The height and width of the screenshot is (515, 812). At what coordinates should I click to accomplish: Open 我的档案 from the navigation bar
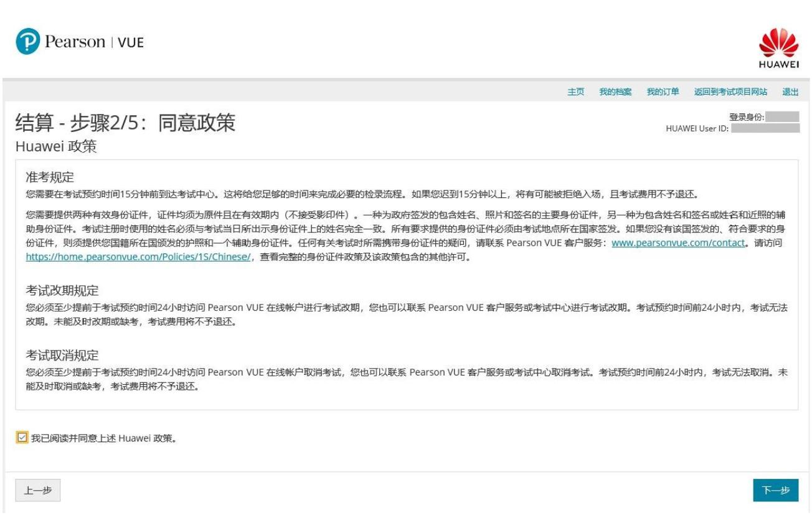point(615,92)
